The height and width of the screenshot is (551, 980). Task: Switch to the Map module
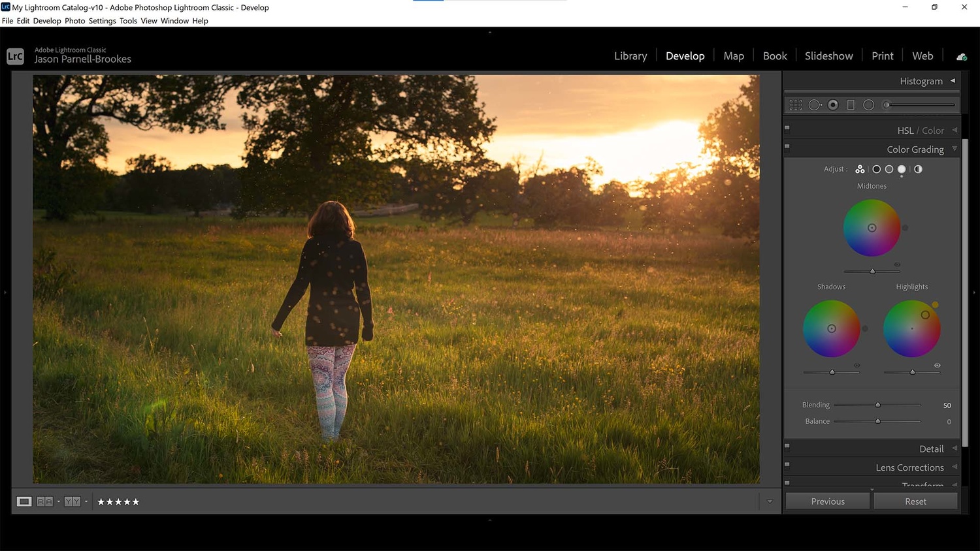pyautogui.click(x=734, y=56)
